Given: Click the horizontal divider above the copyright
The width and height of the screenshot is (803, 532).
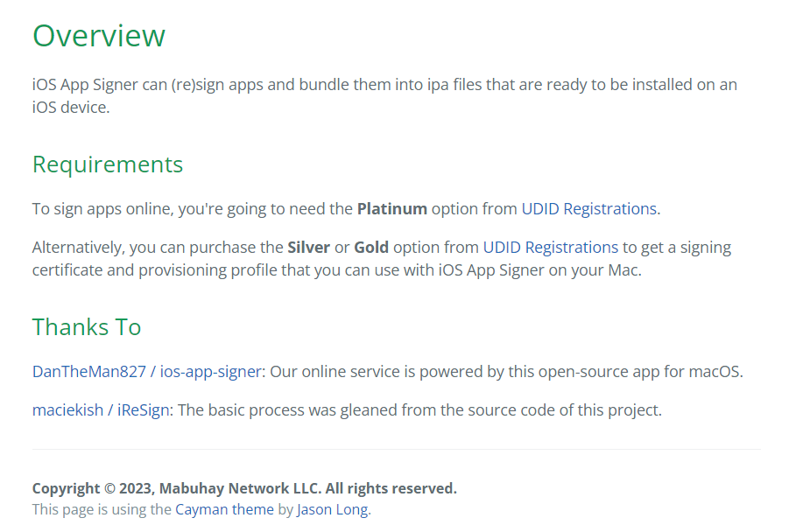Looking at the screenshot, I should coord(396,450).
